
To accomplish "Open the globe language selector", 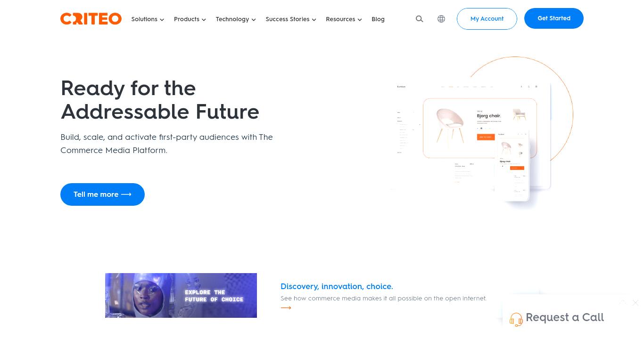I will pyautogui.click(x=441, y=19).
